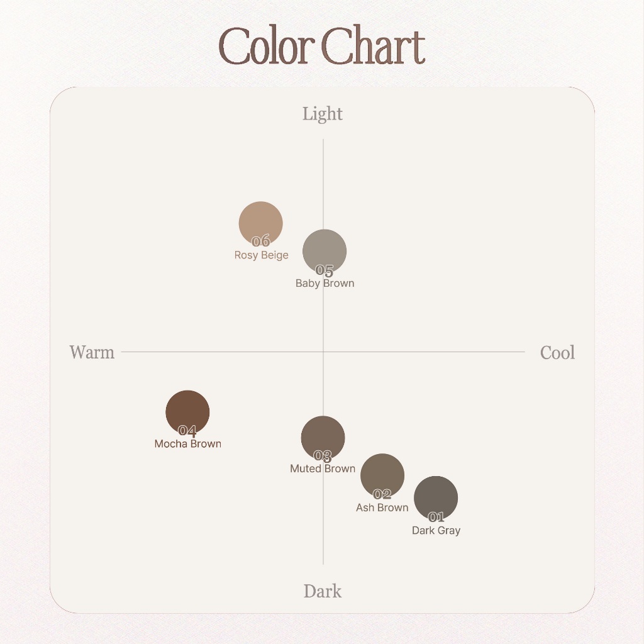Select the Muted Brown swatch circle
Viewport: 644px width, 644px height.
323,438
